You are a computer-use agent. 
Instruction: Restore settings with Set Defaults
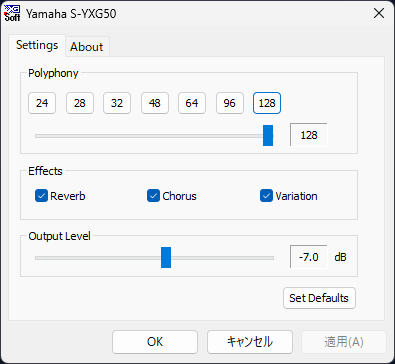tap(319, 298)
